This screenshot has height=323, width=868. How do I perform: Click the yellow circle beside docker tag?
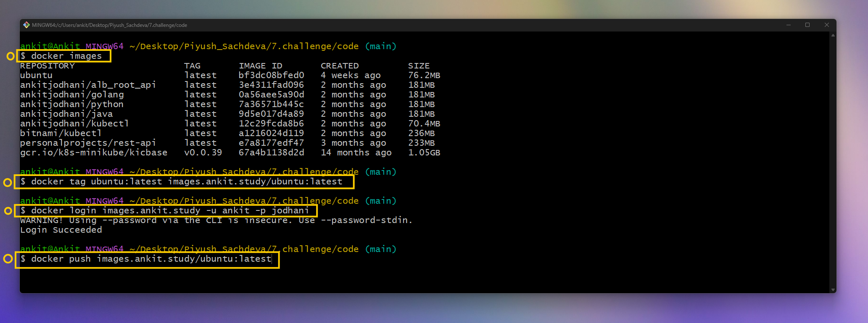coord(8,182)
